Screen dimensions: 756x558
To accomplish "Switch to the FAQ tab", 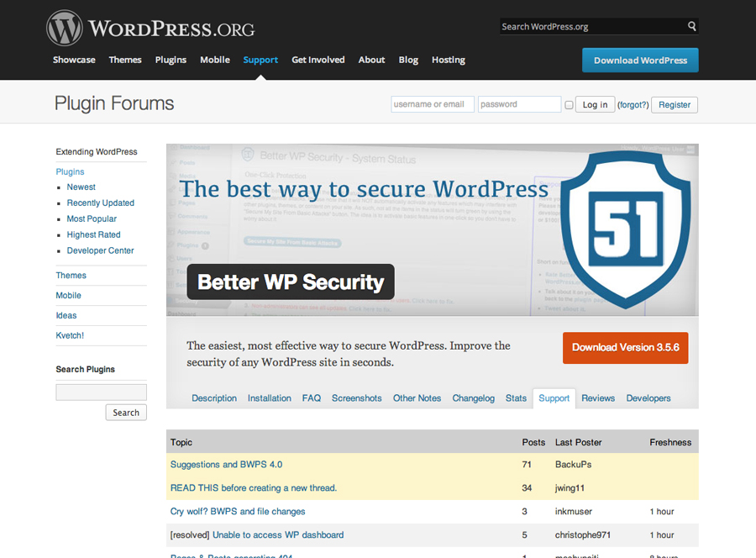I will (x=312, y=398).
